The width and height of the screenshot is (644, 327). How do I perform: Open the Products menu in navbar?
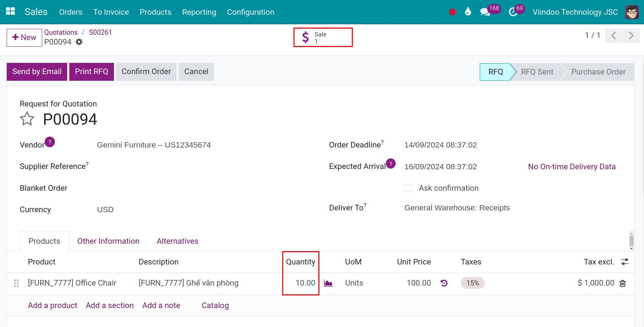(x=155, y=12)
